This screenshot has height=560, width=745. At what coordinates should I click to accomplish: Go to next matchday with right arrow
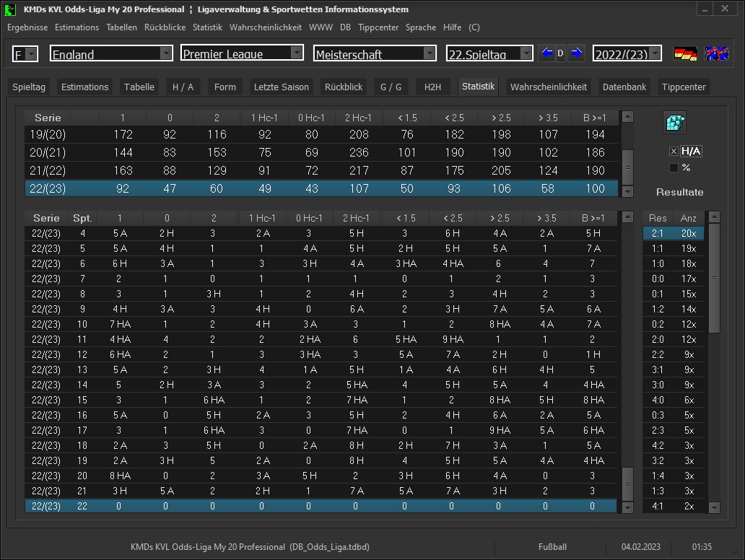[576, 53]
